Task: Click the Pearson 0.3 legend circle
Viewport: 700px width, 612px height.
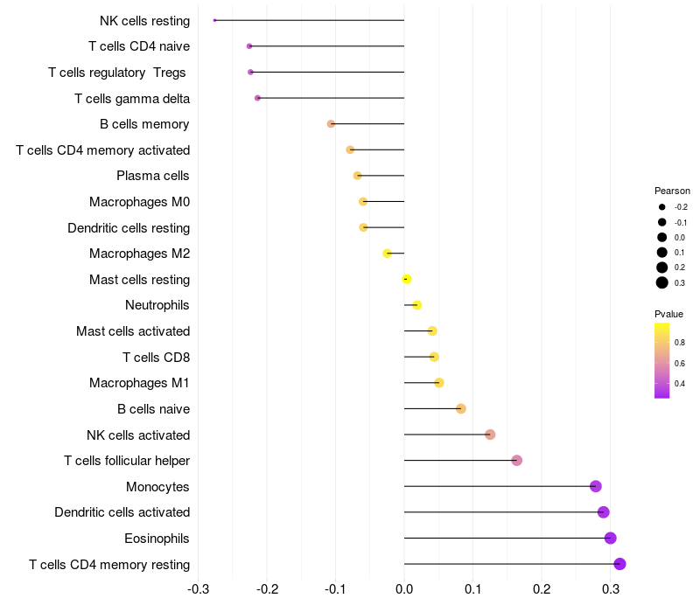Action: 662,282
